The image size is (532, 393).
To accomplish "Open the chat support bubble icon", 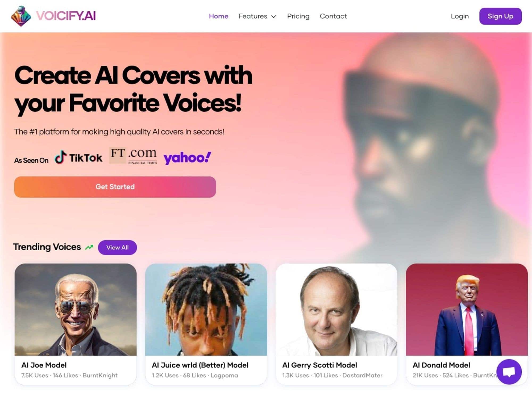I will 509,371.
